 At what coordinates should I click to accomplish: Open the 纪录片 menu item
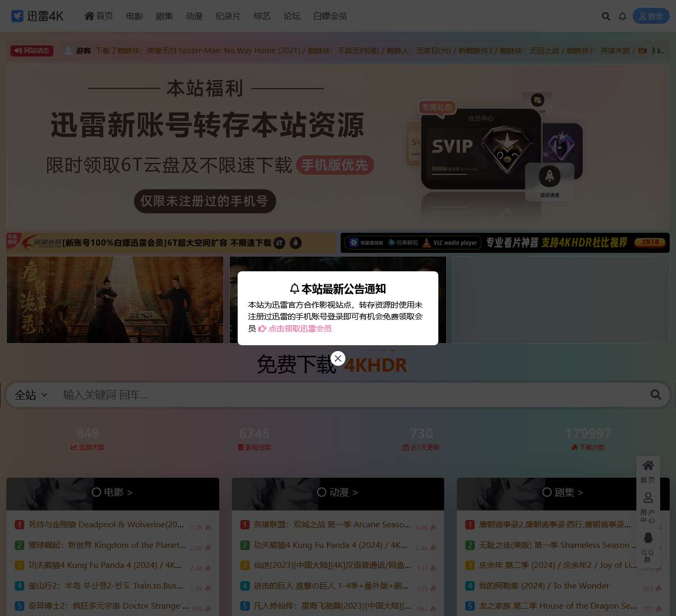(x=228, y=16)
